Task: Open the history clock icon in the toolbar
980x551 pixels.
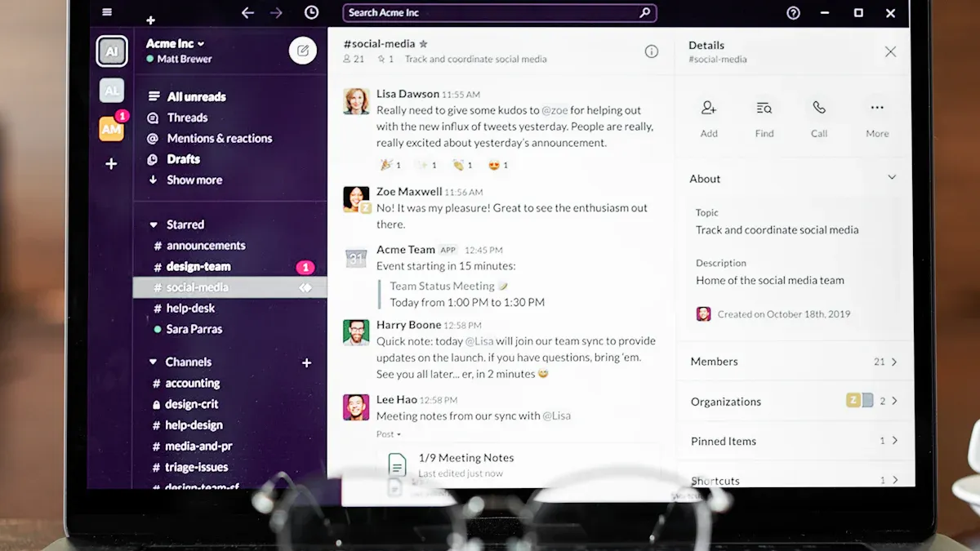Action: point(310,12)
